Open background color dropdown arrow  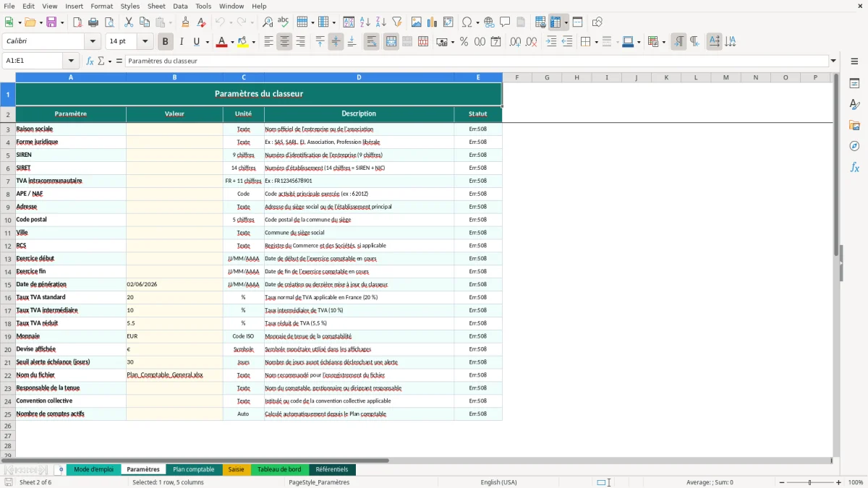tap(253, 42)
